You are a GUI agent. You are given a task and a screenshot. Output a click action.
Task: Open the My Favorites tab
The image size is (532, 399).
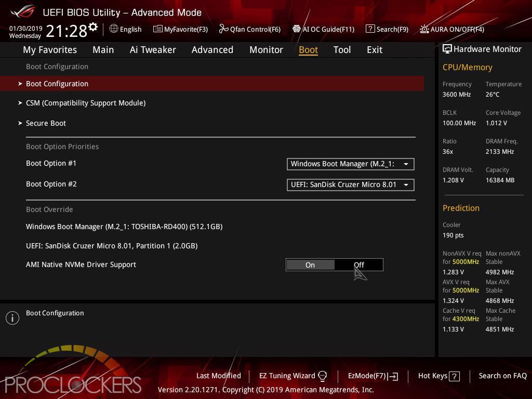click(50, 50)
